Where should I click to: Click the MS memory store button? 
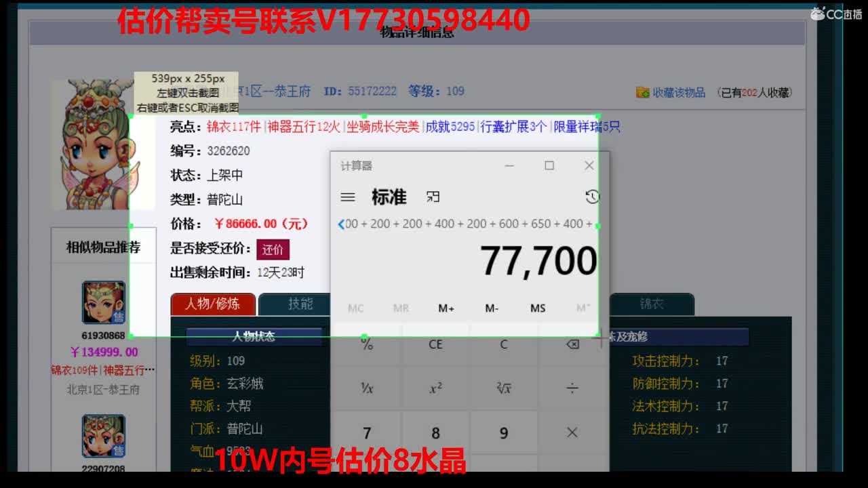coord(538,308)
